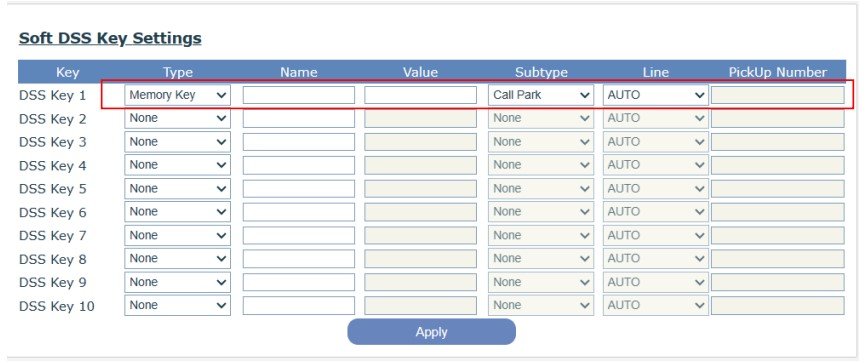Open Type dropdown for DSS Key 1

[177, 95]
